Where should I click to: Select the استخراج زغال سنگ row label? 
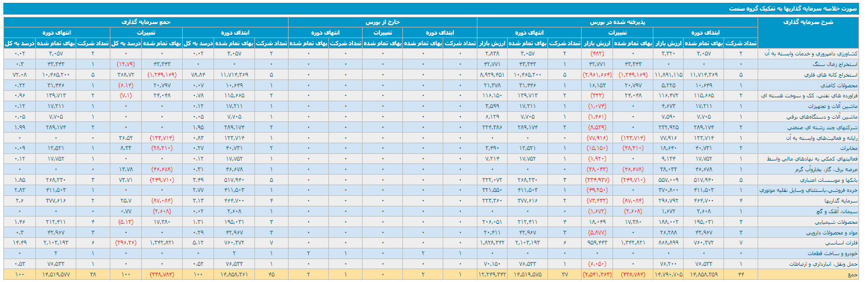coord(837,64)
